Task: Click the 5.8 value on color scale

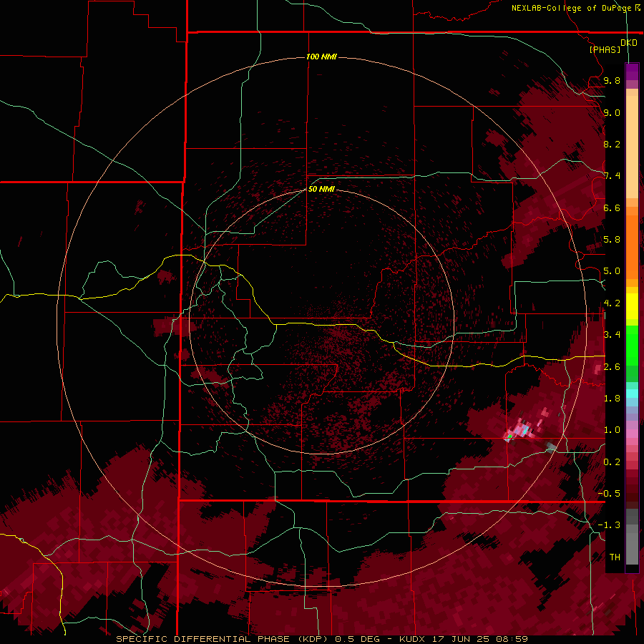Action: coord(612,240)
